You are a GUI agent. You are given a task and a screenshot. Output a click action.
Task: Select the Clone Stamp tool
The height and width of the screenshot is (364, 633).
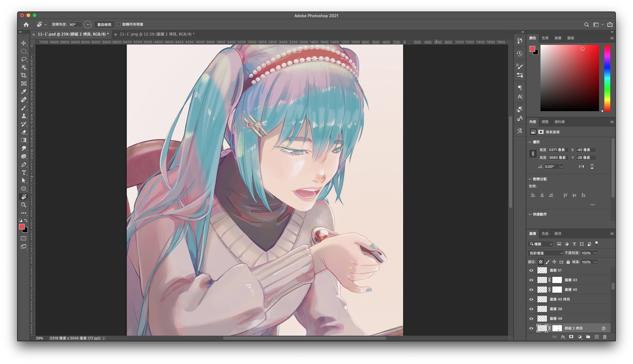(24, 116)
